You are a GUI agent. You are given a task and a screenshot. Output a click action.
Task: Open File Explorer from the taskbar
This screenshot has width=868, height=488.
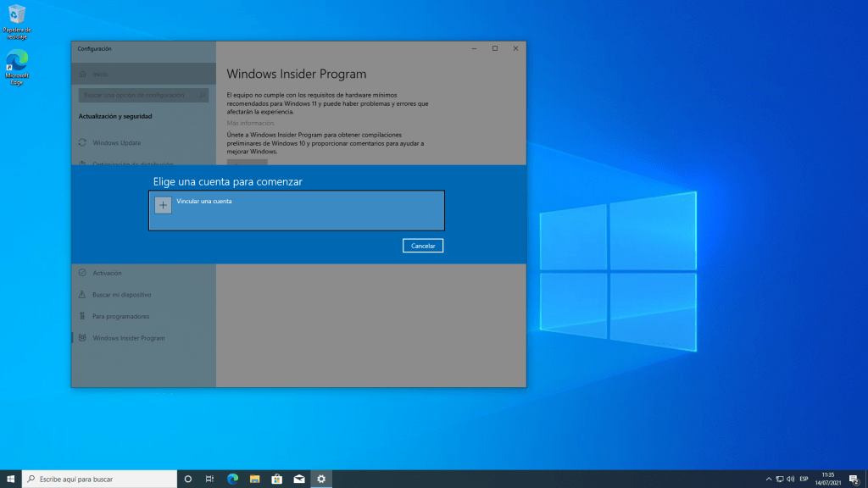pos(254,479)
